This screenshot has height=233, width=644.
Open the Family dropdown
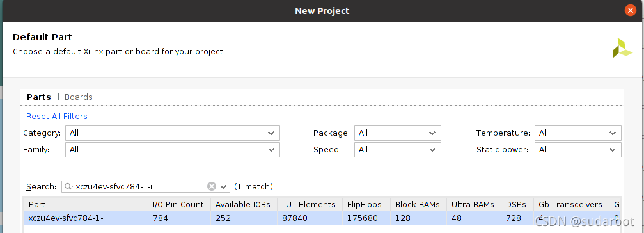click(173, 150)
